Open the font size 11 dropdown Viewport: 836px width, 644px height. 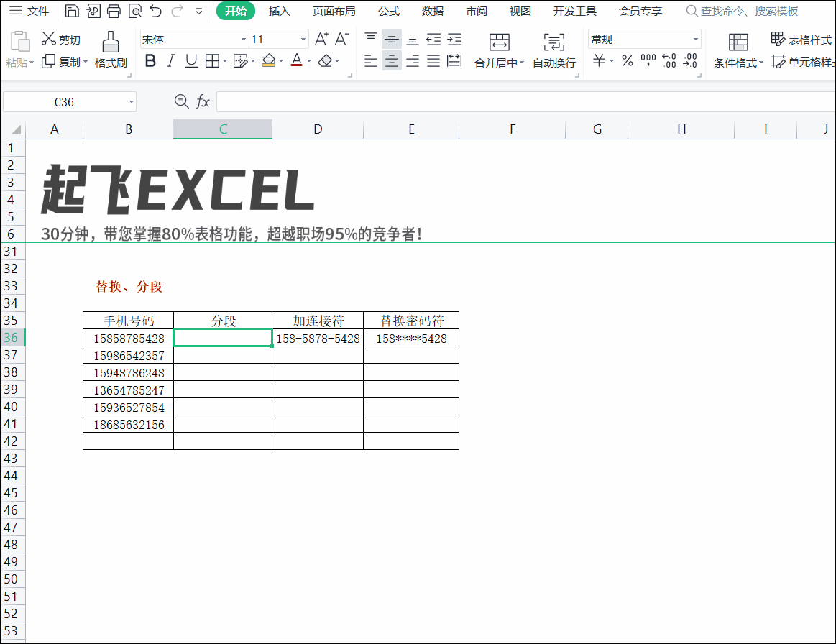[303, 40]
